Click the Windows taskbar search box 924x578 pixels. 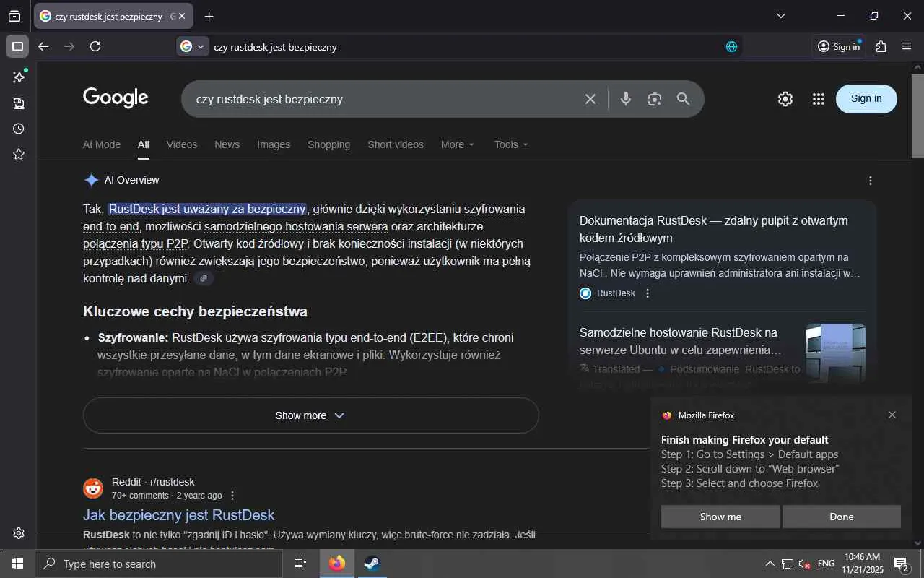pyautogui.click(x=159, y=564)
